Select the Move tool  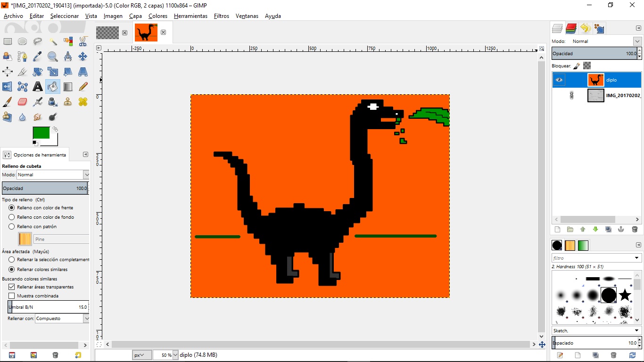coord(83,57)
